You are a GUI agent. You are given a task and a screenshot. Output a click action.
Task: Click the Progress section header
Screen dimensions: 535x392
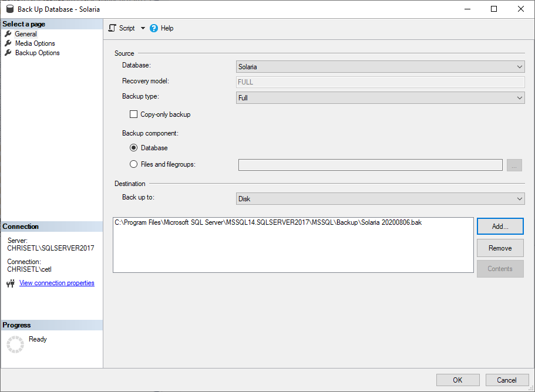52,325
